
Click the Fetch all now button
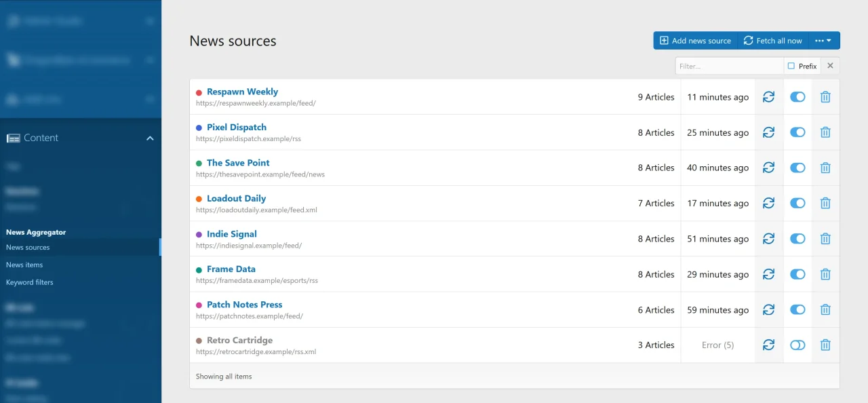(x=773, y=41)
